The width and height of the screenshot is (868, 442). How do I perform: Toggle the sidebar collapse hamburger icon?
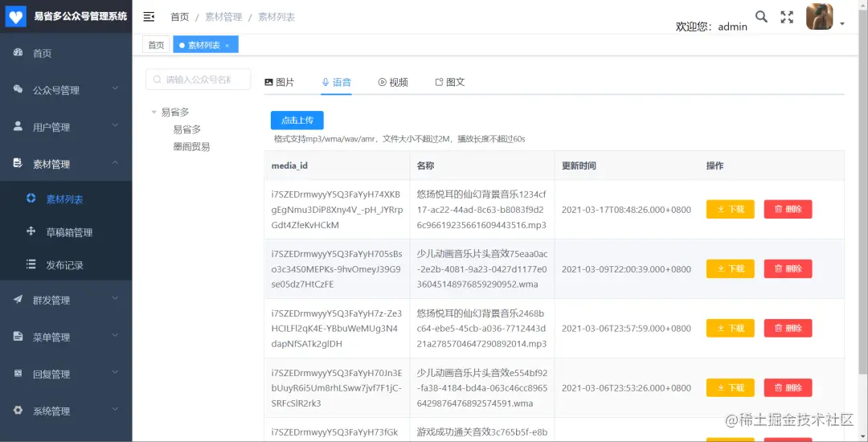[x=149, y=17]
